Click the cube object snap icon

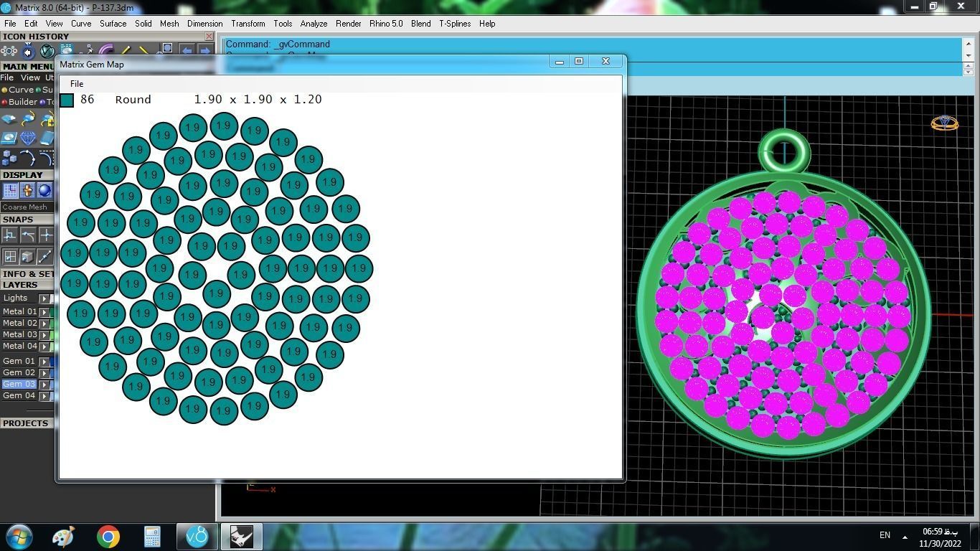tap(27, 256)
